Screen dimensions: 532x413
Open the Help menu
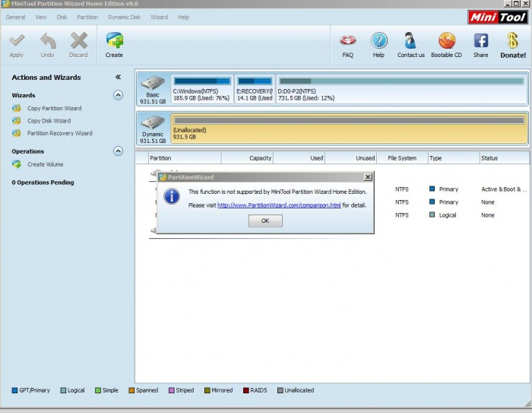pos(184,17)
